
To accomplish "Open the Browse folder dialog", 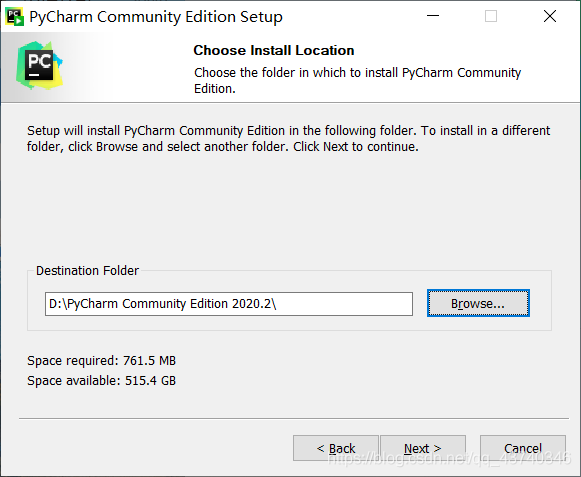I will 478,304.
